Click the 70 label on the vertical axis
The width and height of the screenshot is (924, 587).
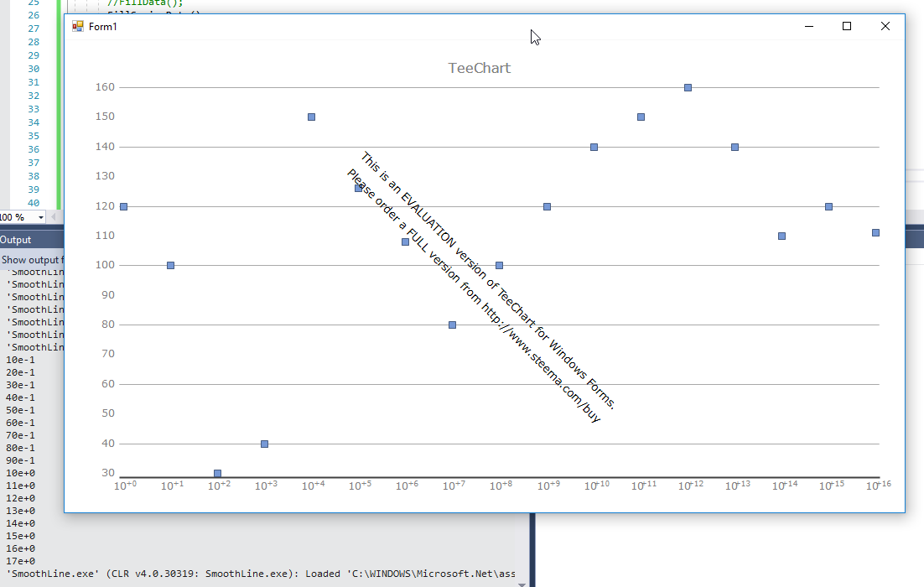(x=108, y=354)
